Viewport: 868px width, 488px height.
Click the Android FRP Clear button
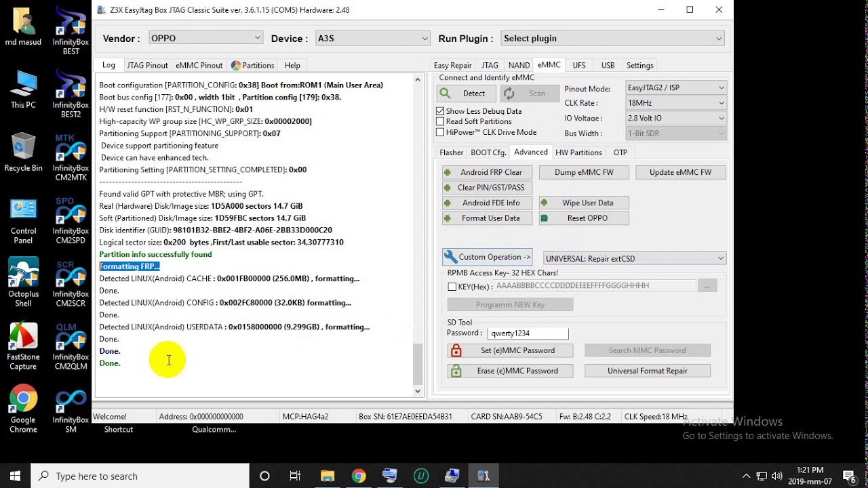tap(487, 172)
